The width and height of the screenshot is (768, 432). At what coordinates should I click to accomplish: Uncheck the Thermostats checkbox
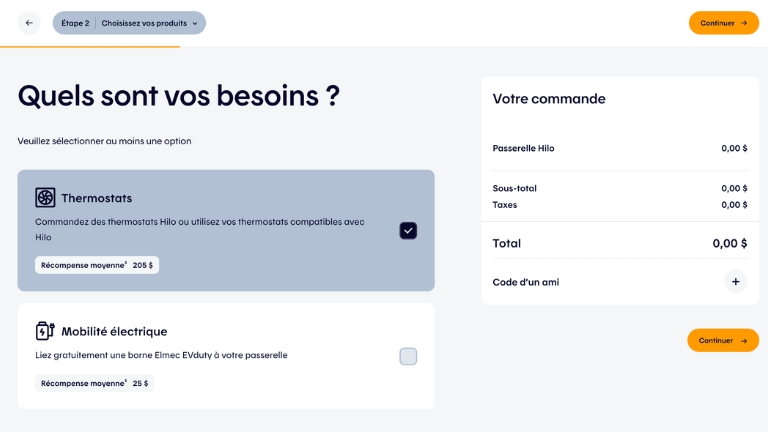coord(408,230)
